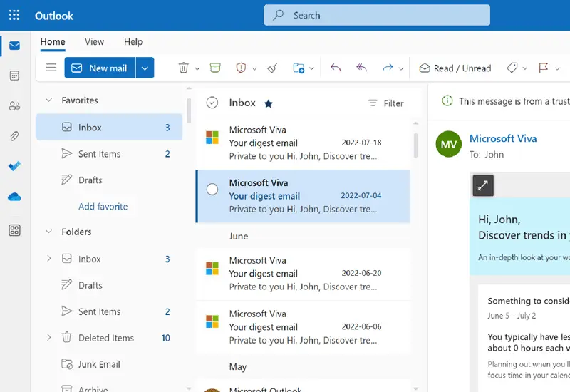Image resolution: width=570 pixels, height=392 pixels.
Task: Click in the Search box
Action: (x=377, y=15)
